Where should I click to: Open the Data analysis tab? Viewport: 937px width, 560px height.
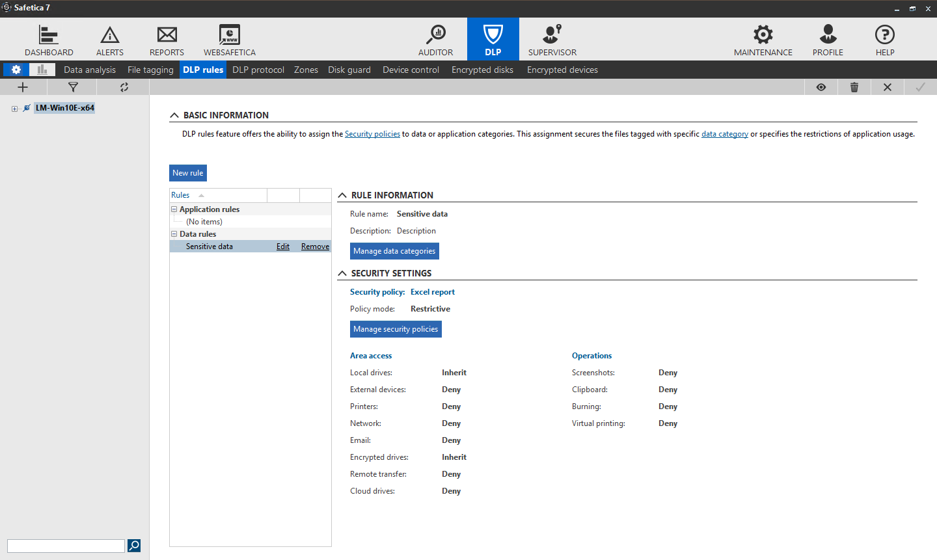pos(90,70)
